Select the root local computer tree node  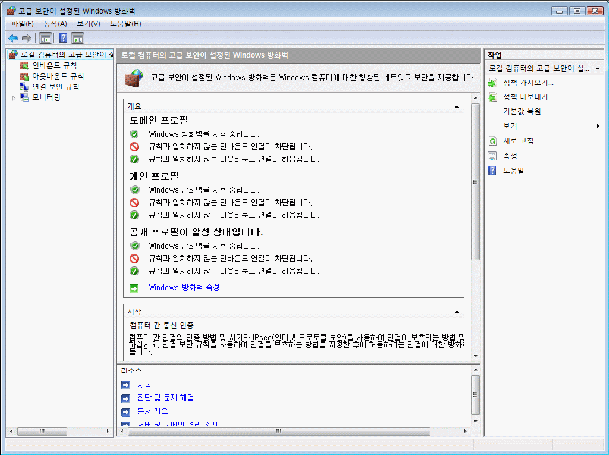coord(66,54)
